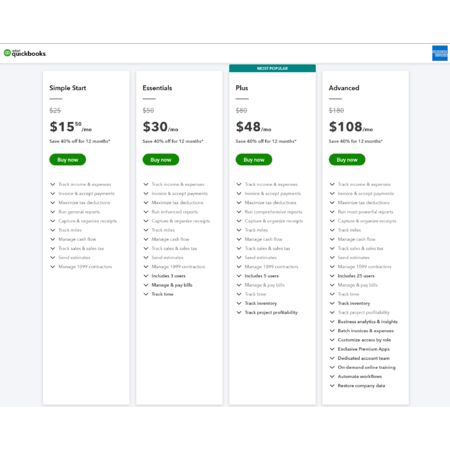Select the Most Popular banner
Viewport: 450px width, 450px height.
[272, 68]
